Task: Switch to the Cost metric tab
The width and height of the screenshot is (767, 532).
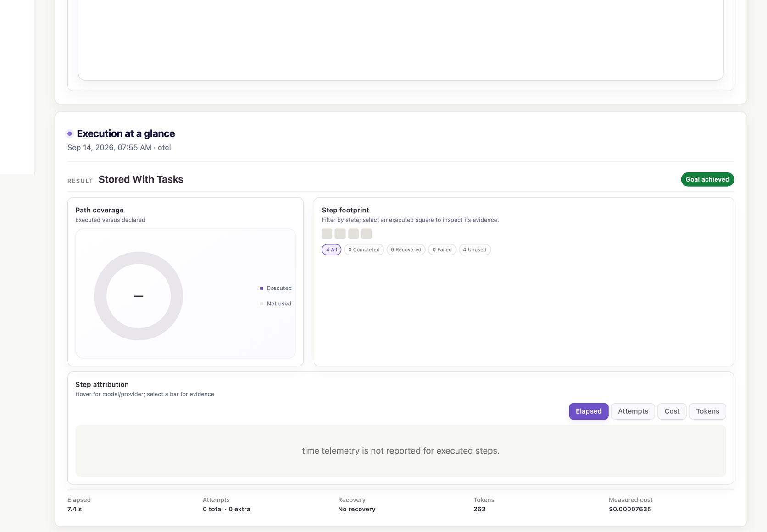Action: coord(672,411)
